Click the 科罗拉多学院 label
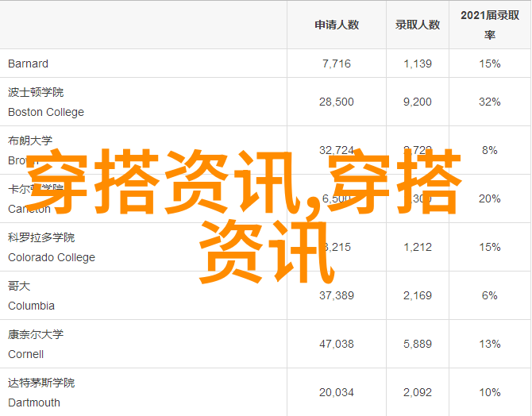 [x=41, y=237]
